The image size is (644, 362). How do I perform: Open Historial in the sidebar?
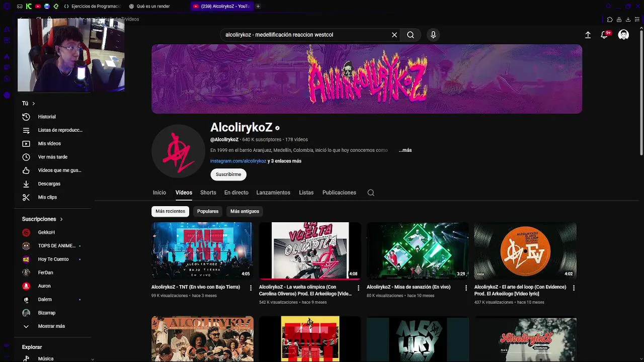pyautogui.click(x=46, y=117)
